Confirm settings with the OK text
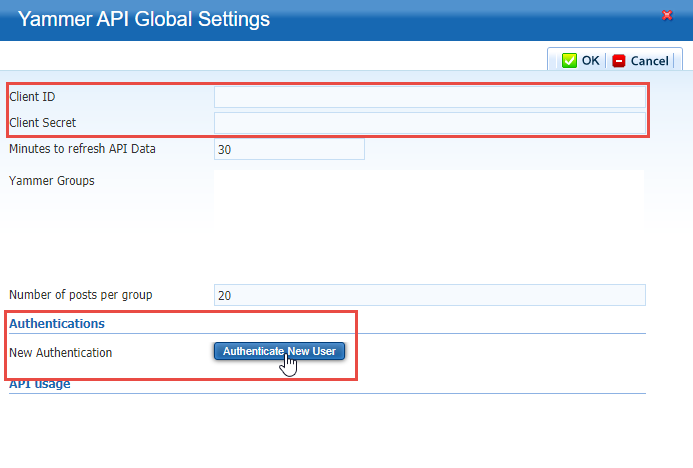Screen dimensions: 693x468 [x=590, y=61]
